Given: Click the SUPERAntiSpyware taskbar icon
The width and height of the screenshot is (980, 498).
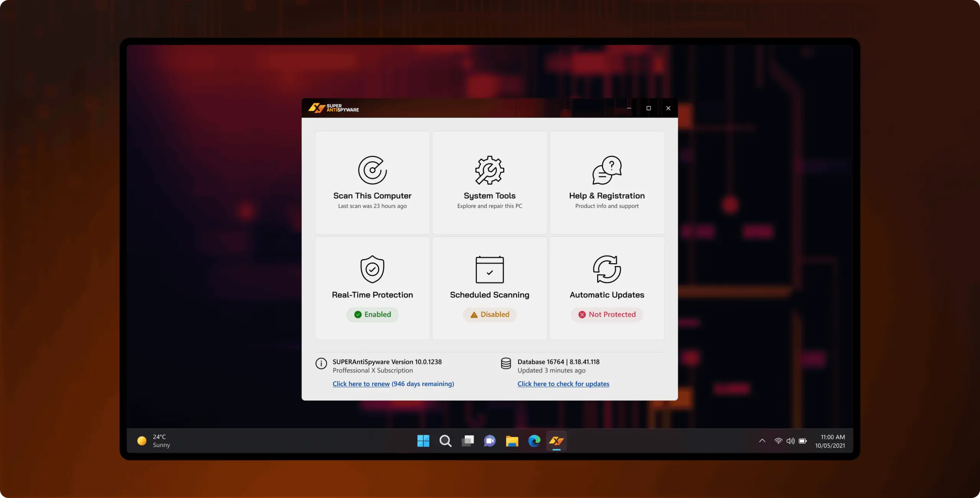Looking at the screenshot, I should (x=556, y=441).
